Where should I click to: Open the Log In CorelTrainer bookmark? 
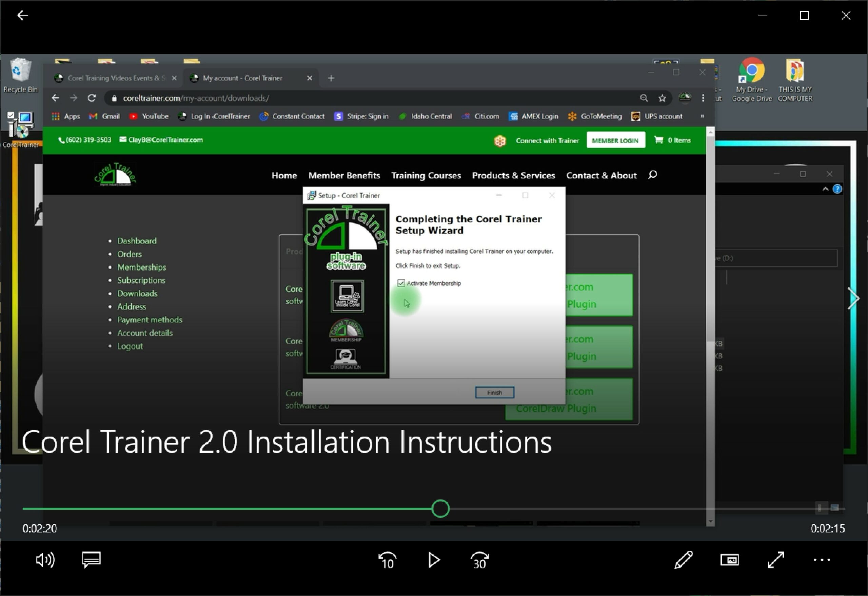[x=214, y=116]
